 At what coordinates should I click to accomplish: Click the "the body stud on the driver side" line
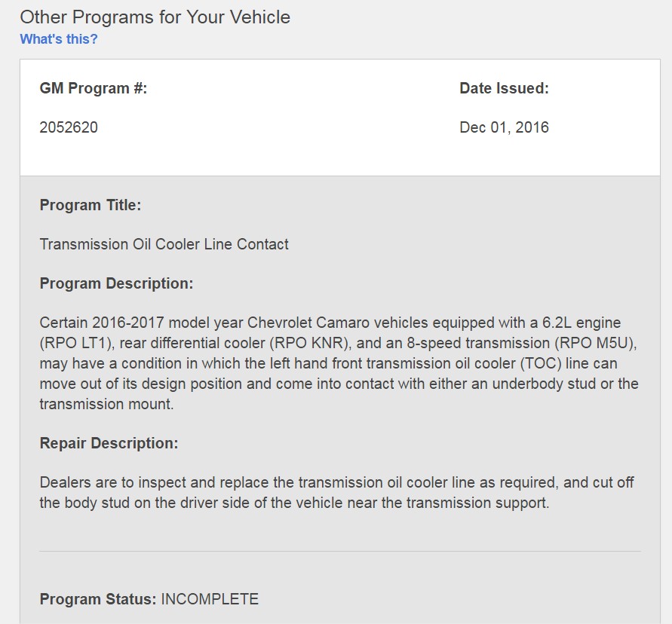point(294,503)
